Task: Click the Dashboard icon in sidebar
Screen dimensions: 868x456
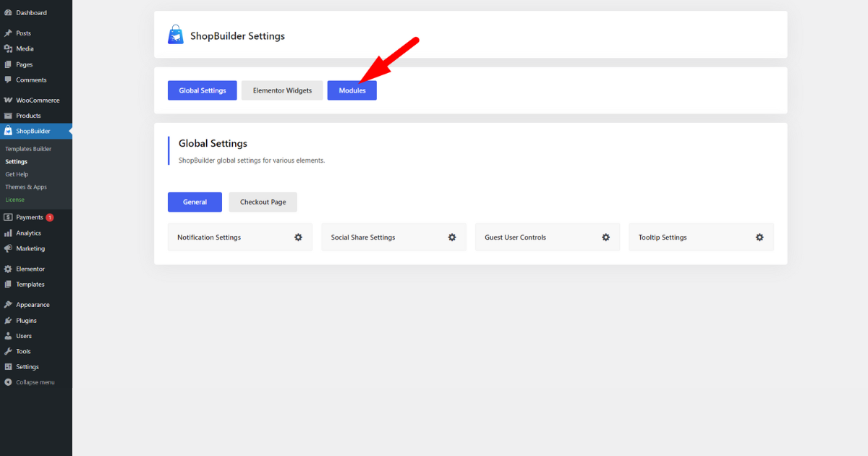Action: point(8,12)
